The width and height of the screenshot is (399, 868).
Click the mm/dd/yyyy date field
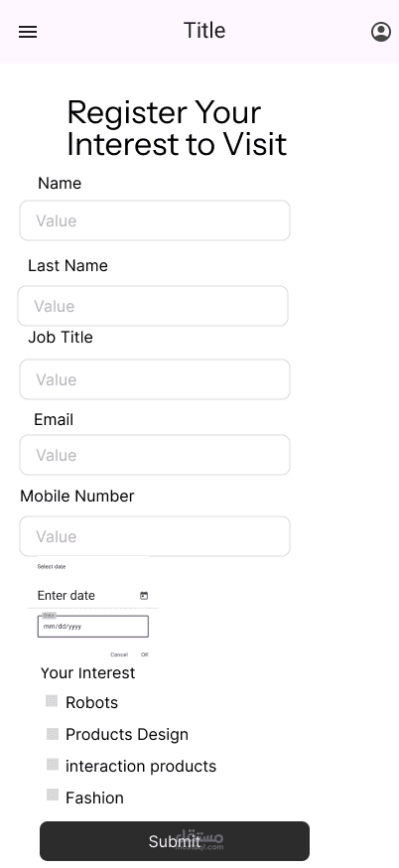[93, 627]
